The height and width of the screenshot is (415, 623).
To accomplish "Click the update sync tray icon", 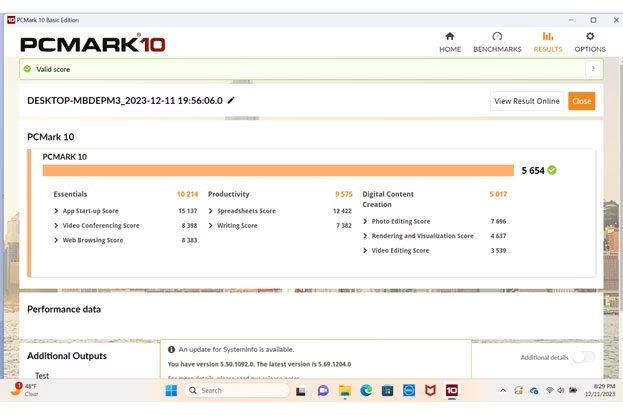I will [x=518, y=390].
